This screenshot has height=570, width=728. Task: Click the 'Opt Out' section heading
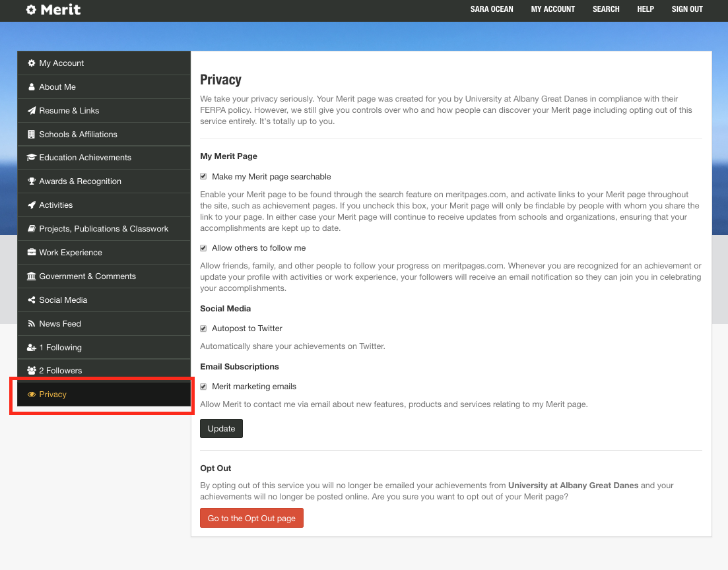215,468
